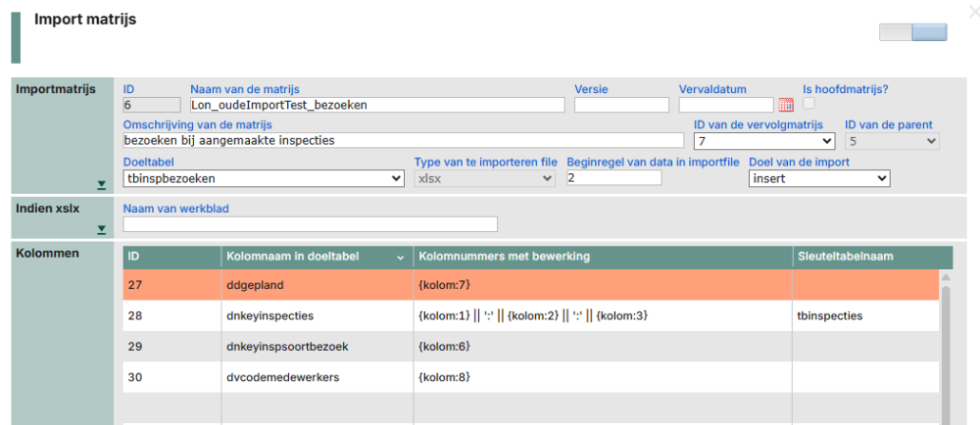The width and height of the screenshot is (980, 425).
Task: Open the Vervaldatum calendar picker
Action: 785,105
